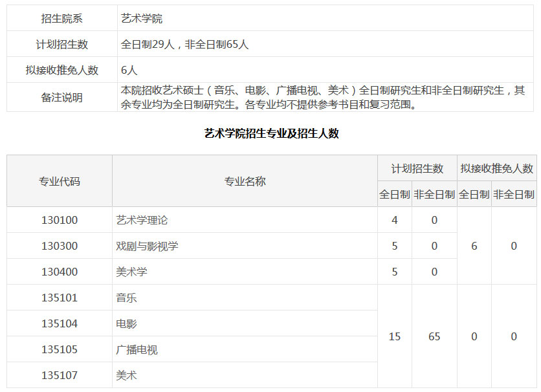Click the 备注说明 label cell
Screen dimensions: 541x392
click(62, 98)
